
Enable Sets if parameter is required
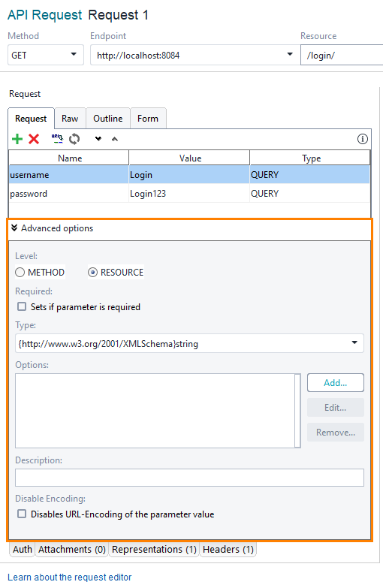click(x=22, y=306)
